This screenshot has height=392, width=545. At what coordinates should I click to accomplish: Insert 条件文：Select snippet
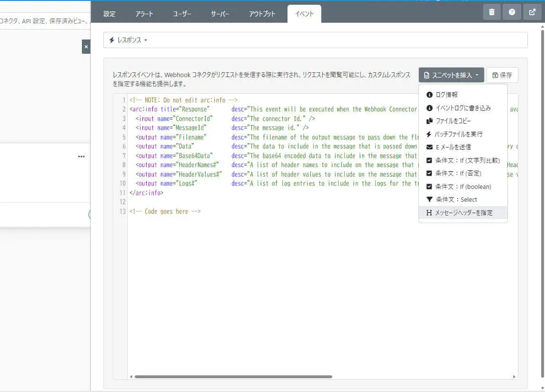(456, 199)
